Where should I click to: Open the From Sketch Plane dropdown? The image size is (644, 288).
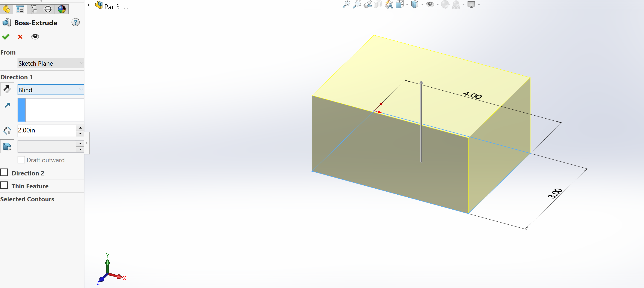point(50,63)
